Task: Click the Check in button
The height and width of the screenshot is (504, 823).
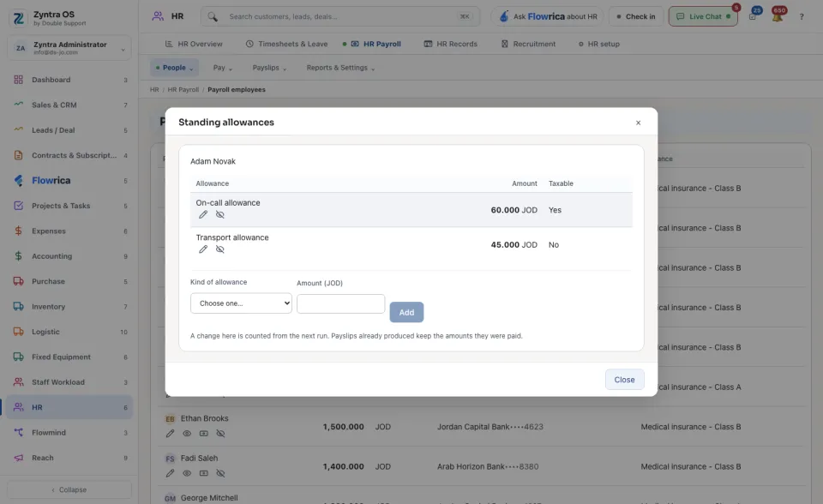Action: [636, 16]
